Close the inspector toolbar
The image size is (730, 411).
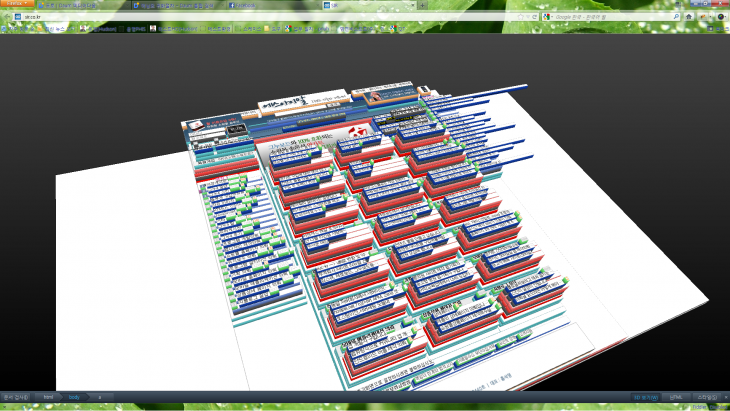[726, 397]
